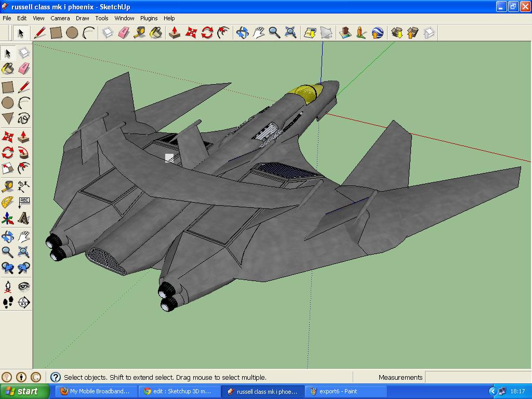Choose the Rotate tool
532x399 pixels.
pyautogui.click(x=207, y=33)
